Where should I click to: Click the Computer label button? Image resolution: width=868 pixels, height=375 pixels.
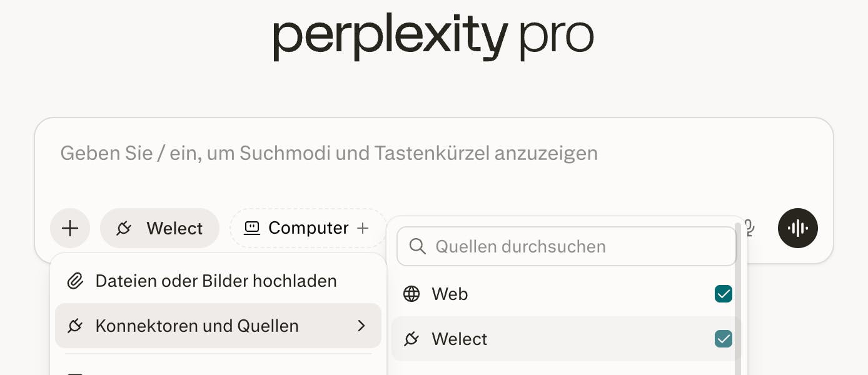[308, 228]
